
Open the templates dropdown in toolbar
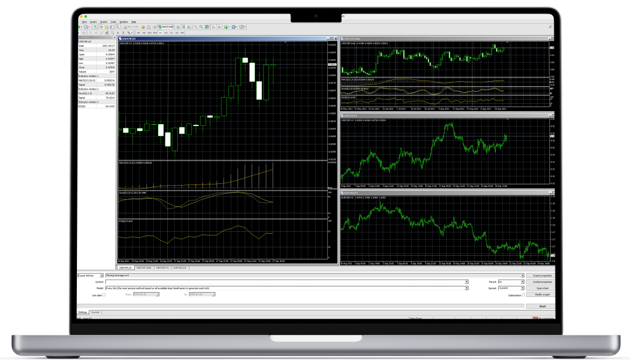[242, 27]
